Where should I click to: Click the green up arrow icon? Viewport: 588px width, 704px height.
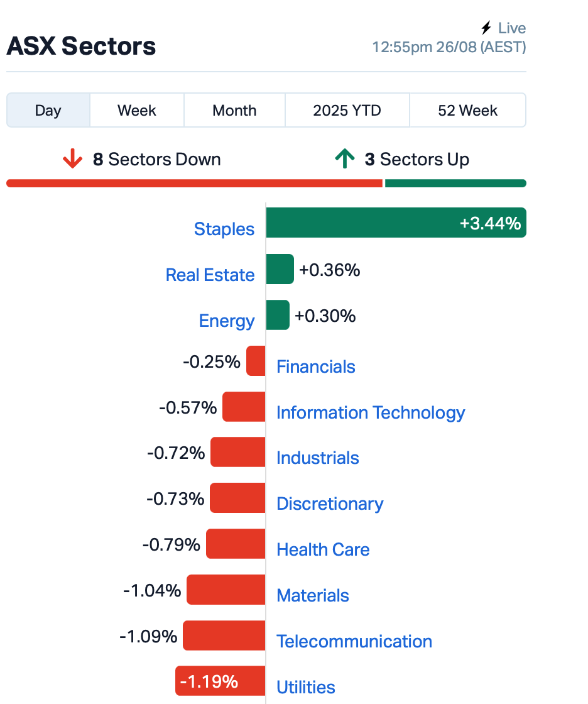click(344, 159)
